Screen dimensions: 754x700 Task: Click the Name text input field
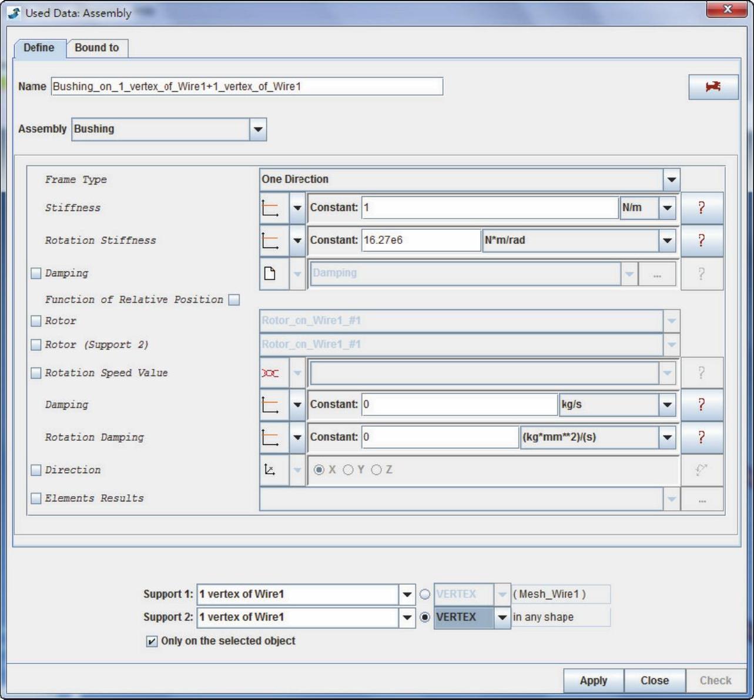tap(247, 86)
